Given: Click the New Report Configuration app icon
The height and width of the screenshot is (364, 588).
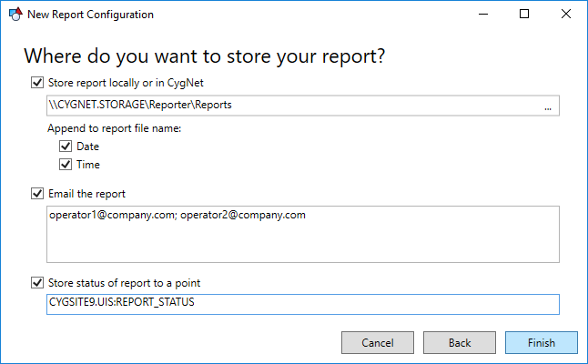Looking at the screenshot, I should click(x=15, y=15).
